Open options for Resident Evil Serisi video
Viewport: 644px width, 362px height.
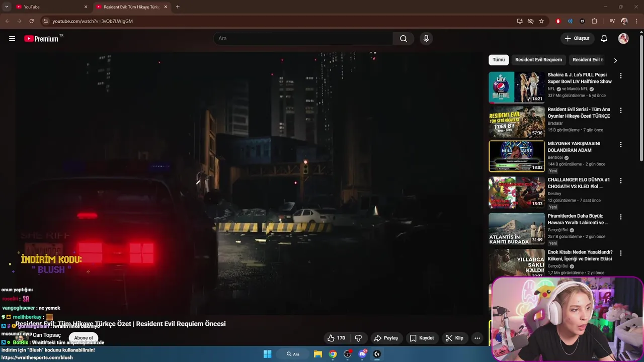coord(620,110)
